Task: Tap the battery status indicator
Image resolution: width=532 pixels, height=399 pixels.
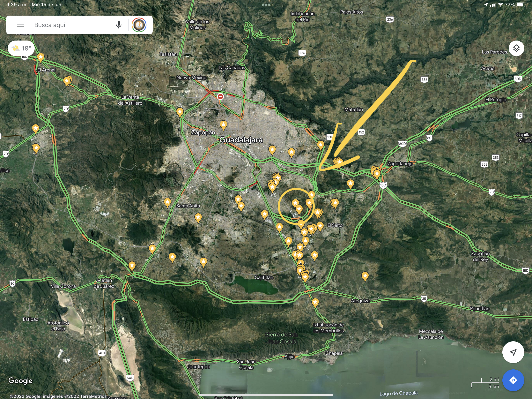Action: pos(521,5)
